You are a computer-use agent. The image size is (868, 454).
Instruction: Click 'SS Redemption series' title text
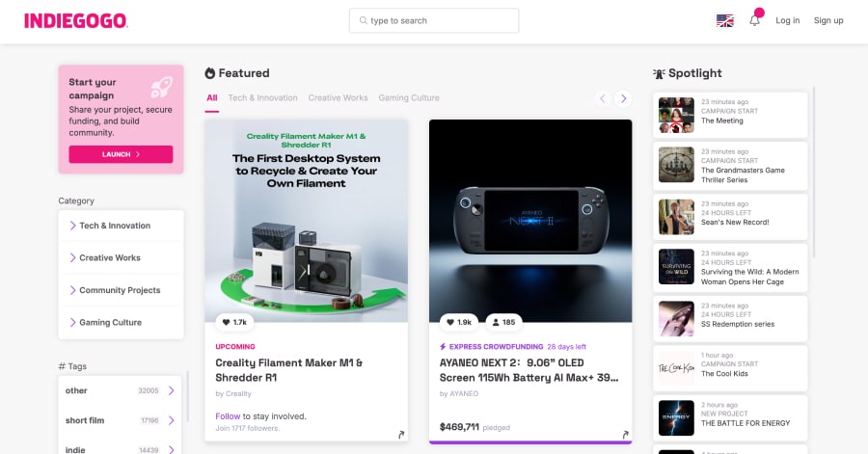(738, 324)
